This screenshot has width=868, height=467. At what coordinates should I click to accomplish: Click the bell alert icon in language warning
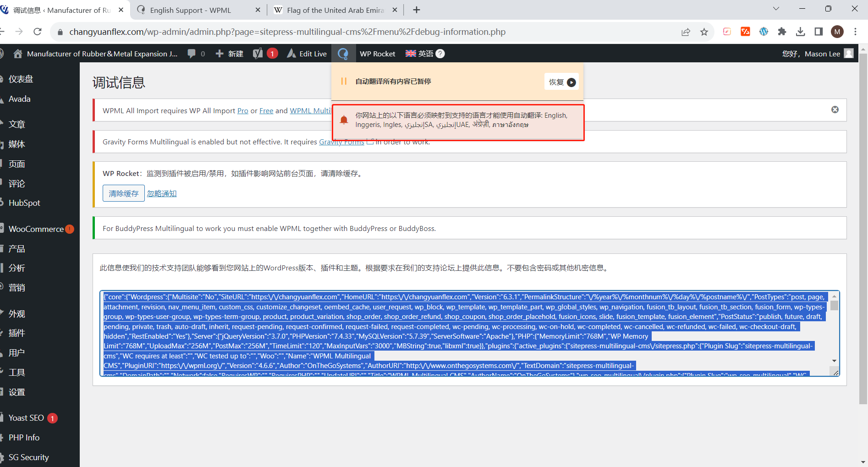pyautogui.click(x=344, y=120)
